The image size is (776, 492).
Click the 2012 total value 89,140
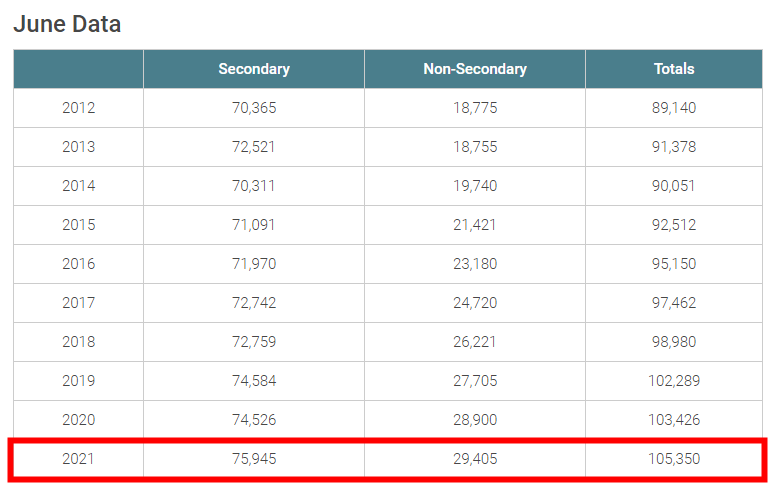(x=674, y=108)
